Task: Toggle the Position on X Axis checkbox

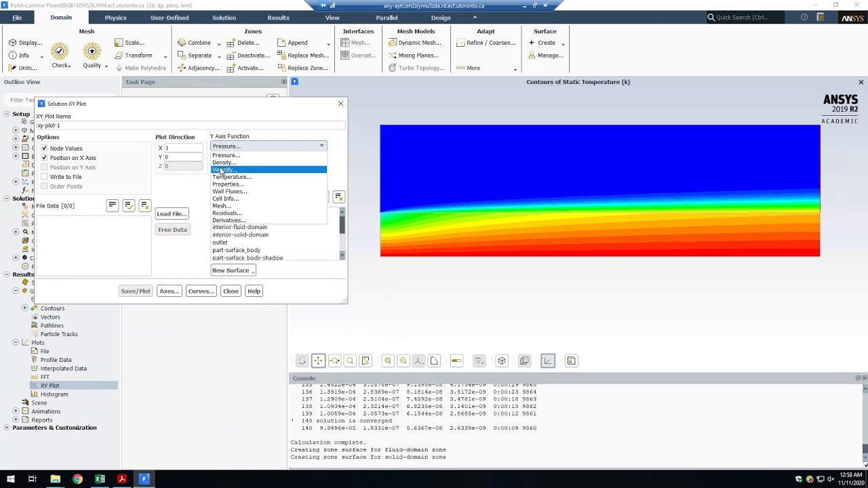Action: coord(44,158)
